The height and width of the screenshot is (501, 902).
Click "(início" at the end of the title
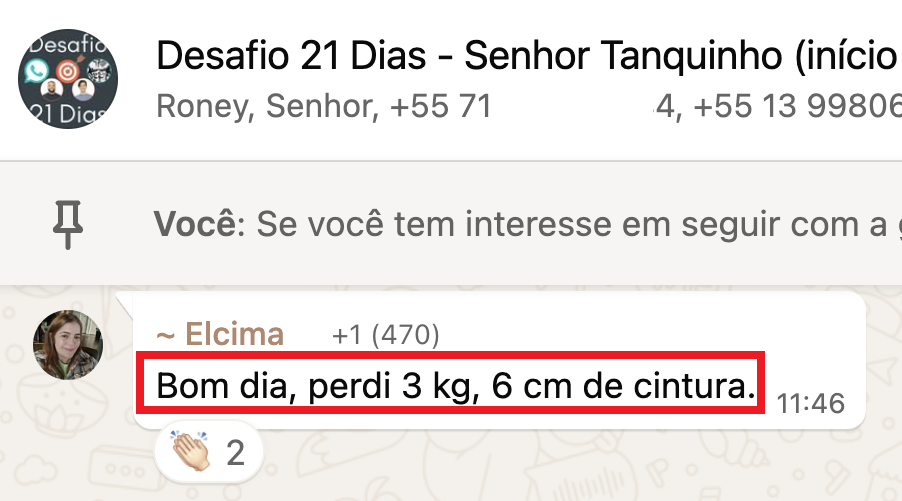point(845,58)
